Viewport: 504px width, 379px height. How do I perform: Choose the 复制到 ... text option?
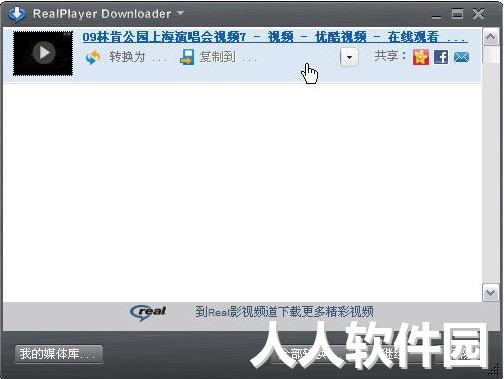(228, 57)
